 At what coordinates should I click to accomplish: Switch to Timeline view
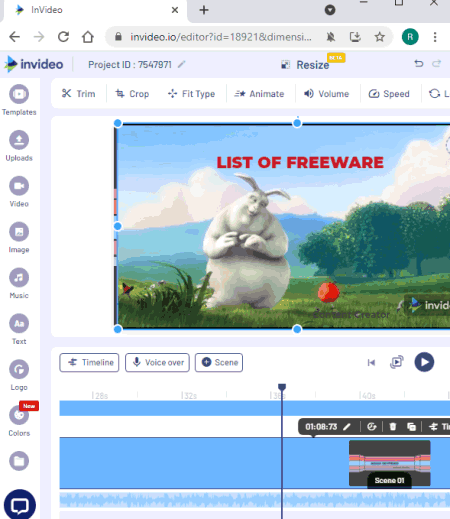[89, 362]
